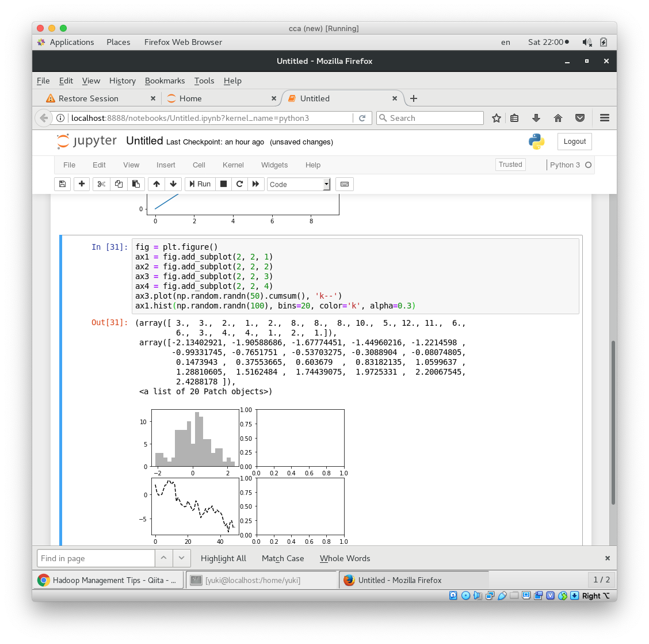
Task: Click the Firefox Search box
Action: point(430,118)
